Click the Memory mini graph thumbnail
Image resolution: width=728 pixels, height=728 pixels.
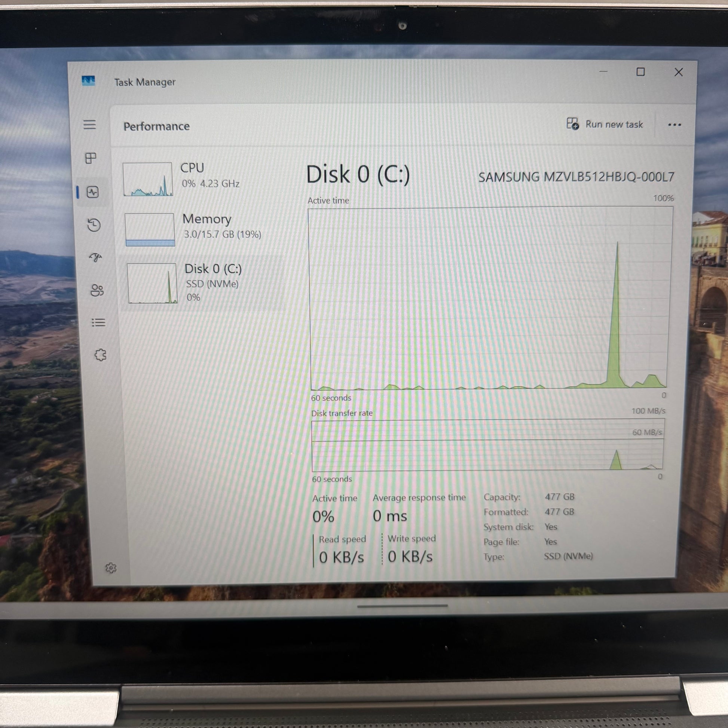150,229
